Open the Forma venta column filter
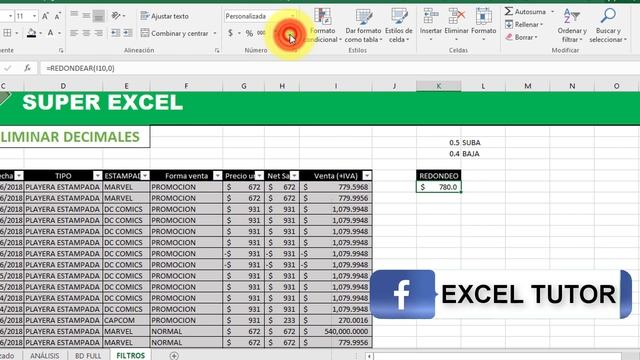This screenshot has width=640, height=360. pyautogui.click(x=217, y=176)
